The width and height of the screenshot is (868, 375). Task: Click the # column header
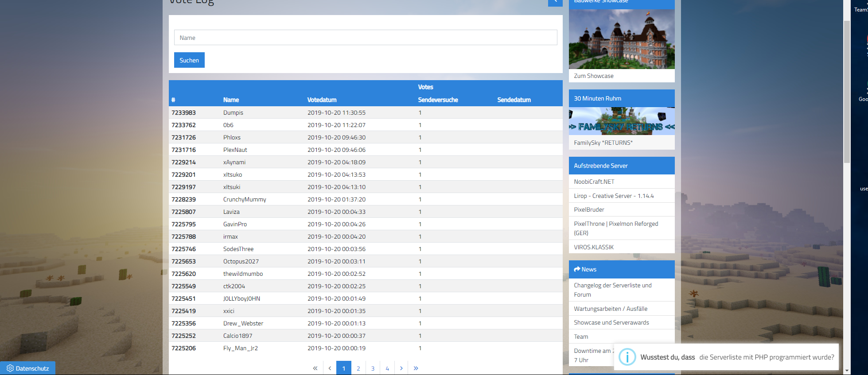173,100
